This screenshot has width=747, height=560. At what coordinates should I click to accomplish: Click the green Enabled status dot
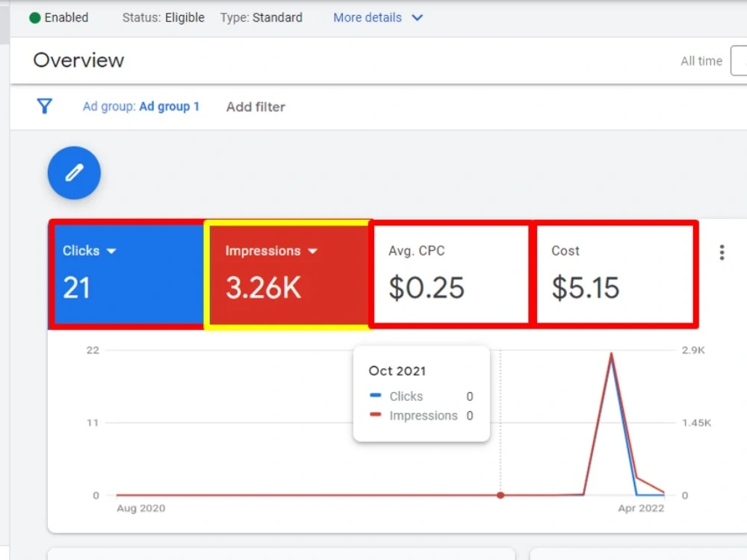pyautogui.click(x=35, y=18)
